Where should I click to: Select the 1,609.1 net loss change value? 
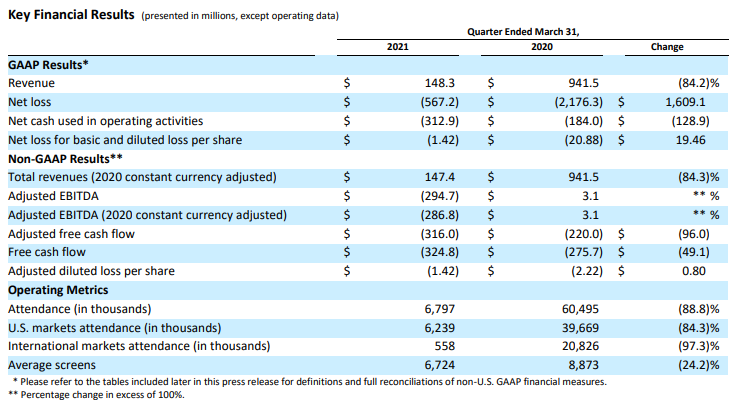(686, 101)
